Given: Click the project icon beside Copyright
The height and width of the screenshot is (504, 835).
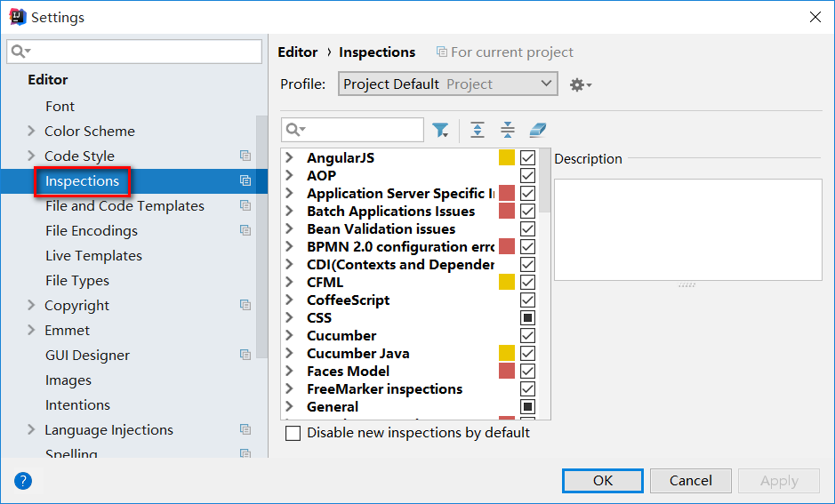Looking at the screenshot, I should (x=245, y=305).
